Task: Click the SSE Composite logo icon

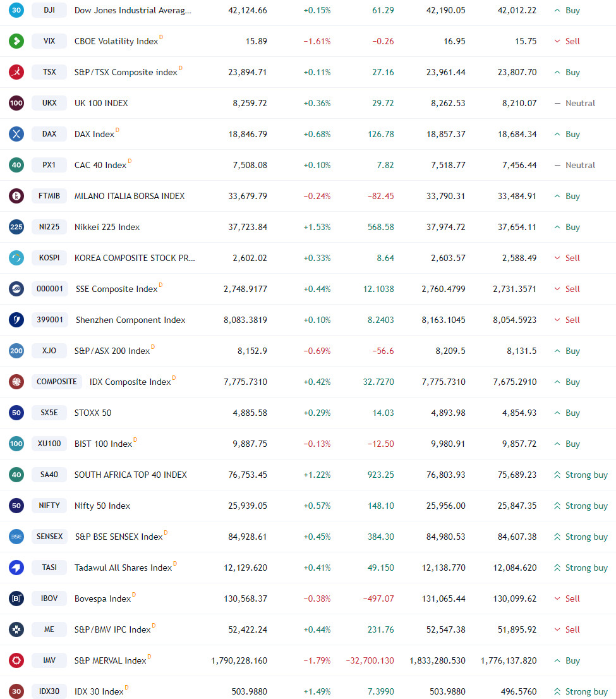Action: 16,289
